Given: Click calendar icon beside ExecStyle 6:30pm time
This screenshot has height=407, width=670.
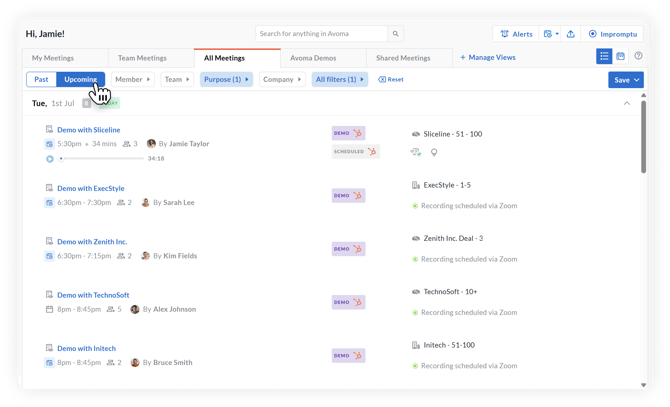Looking at the screenshot, I should click(x=49, y=203).
